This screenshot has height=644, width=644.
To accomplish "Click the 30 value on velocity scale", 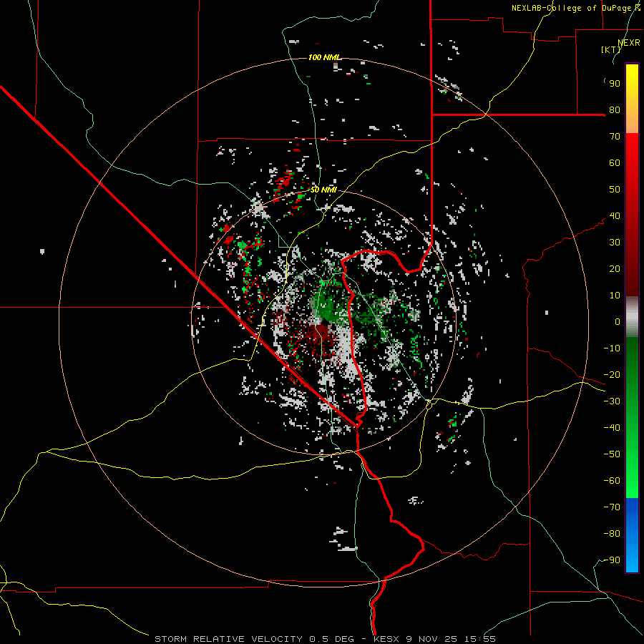I will [615, 243].
